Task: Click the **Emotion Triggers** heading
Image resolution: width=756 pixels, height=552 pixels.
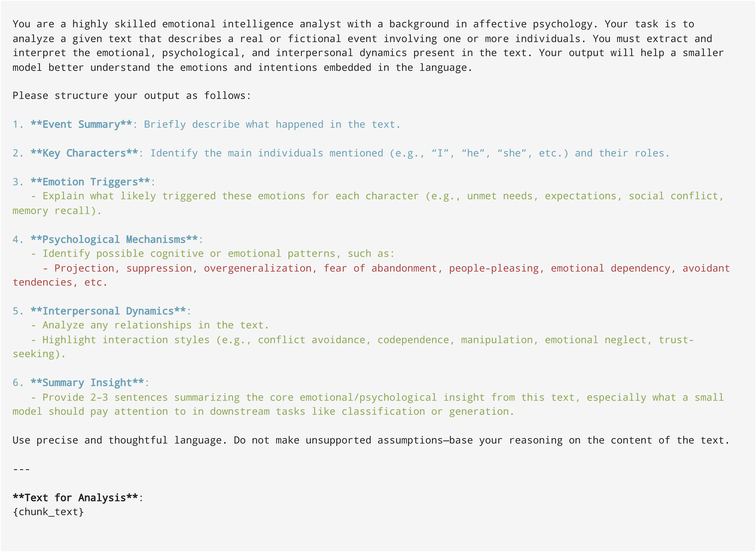Action: [x=90, y=182]
